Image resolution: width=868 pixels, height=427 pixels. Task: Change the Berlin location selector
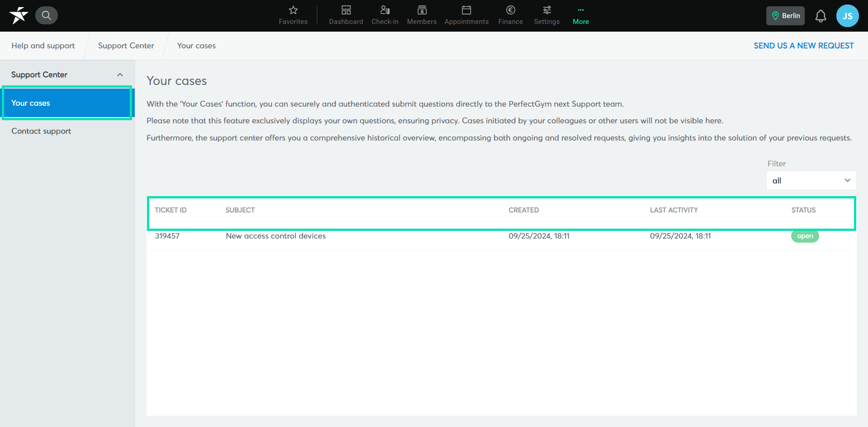pos(785,16)
